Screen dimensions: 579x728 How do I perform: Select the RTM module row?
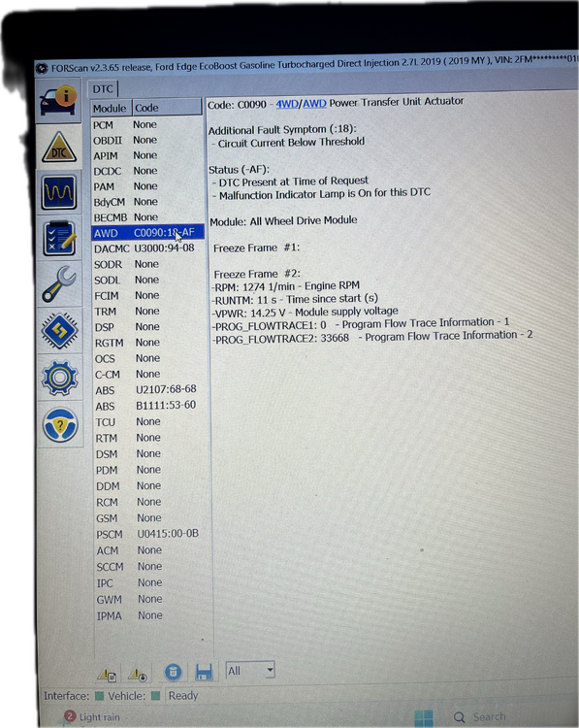pos(149,438)
